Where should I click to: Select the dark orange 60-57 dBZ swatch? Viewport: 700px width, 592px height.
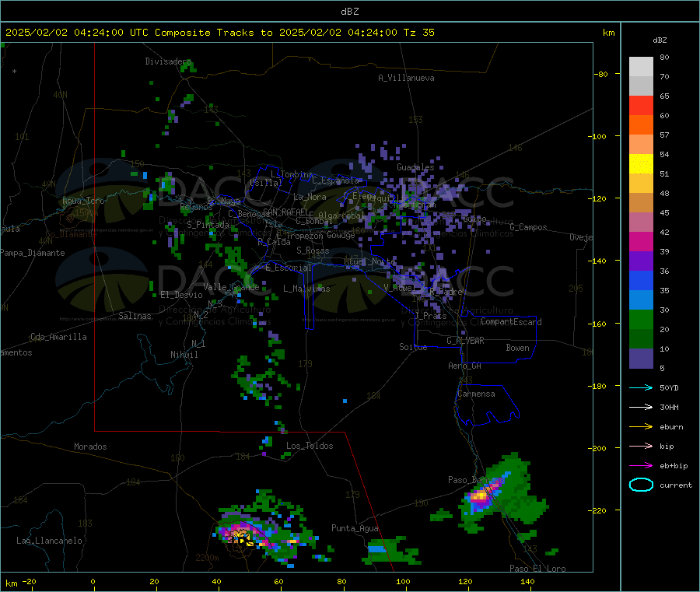(641, 125)
